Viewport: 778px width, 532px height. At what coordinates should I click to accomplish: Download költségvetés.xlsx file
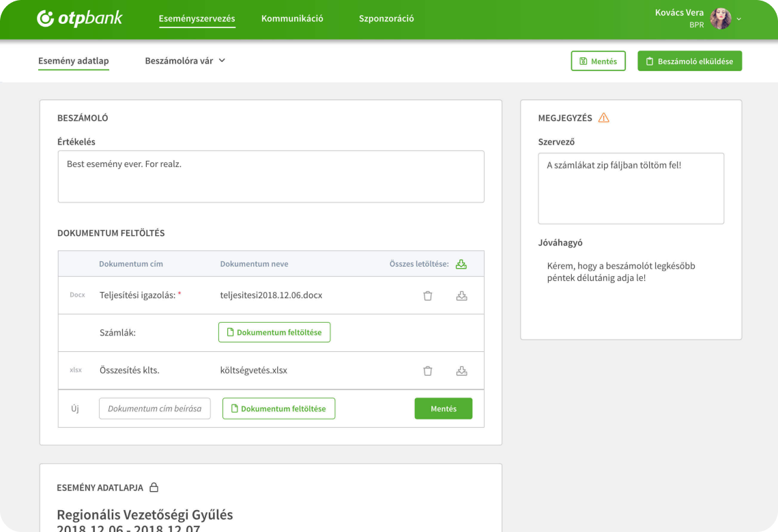(x=461, y=371)
